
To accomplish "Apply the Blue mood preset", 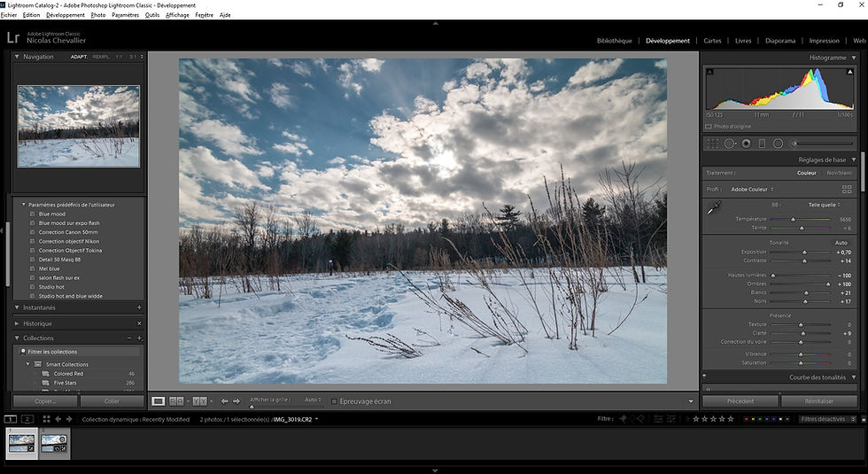I will point(52,214).
